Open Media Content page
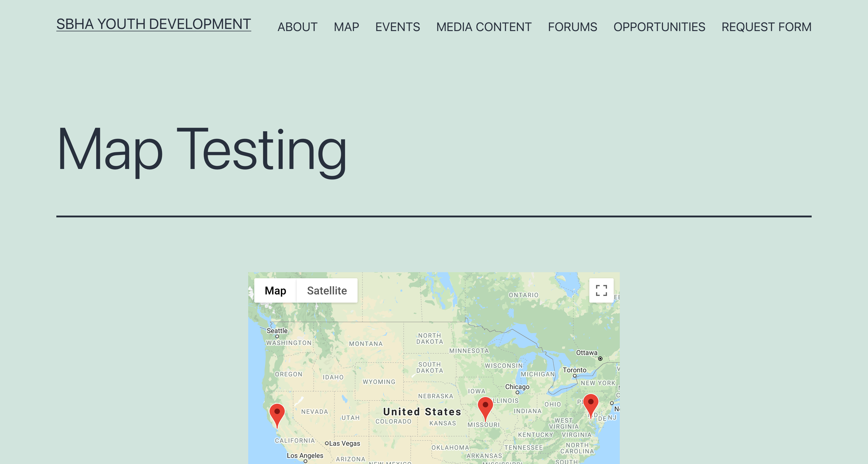 click(484, 27)
